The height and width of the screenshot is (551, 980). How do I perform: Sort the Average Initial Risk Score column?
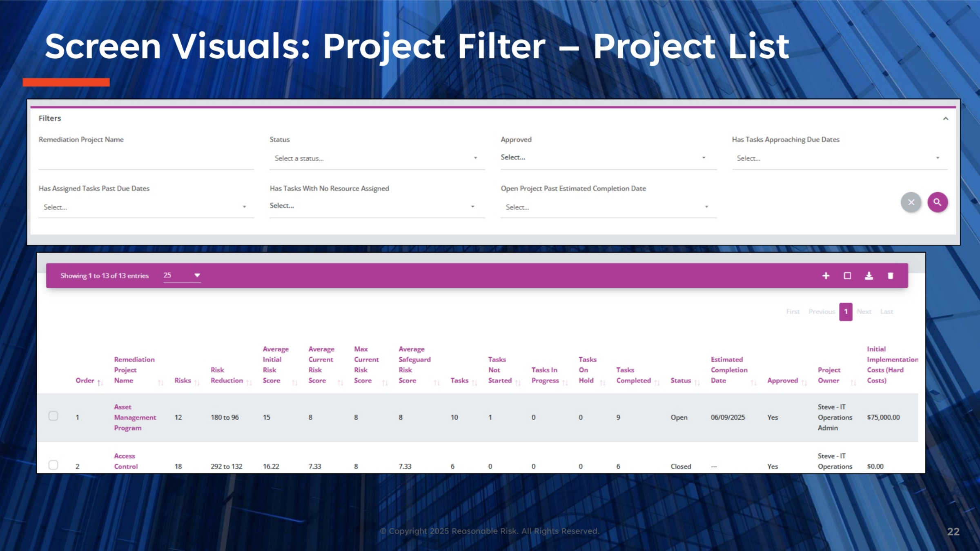[295, 382]
